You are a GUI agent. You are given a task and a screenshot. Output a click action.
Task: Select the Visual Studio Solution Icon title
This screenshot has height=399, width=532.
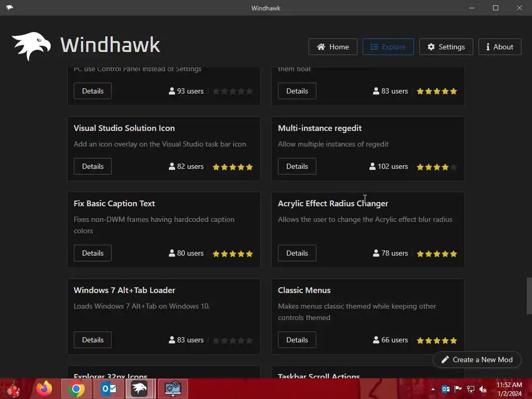[x=124, y=128]
